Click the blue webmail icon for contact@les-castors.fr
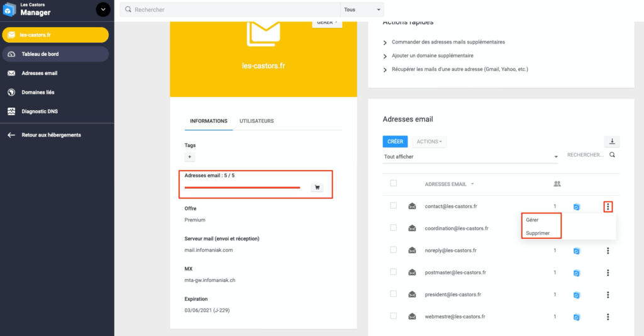 click(x=577, y=207)
